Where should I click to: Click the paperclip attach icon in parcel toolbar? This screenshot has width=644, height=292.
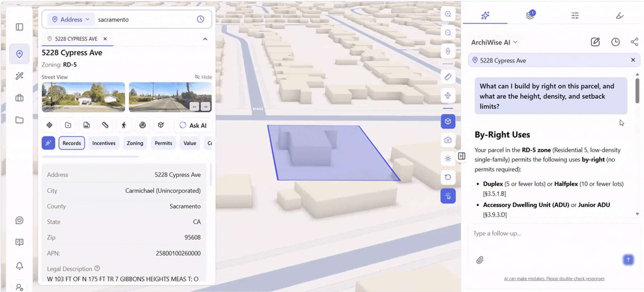(x=105, y=125)
